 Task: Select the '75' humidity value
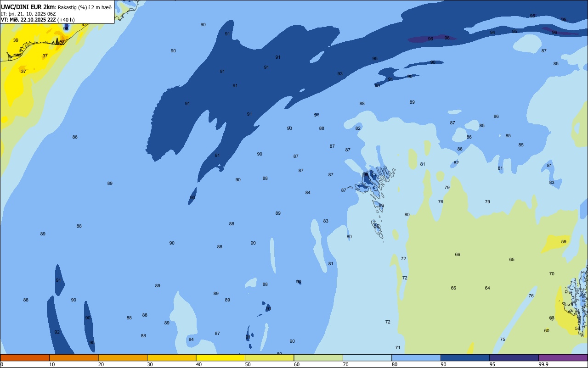[x=503, y=340]
